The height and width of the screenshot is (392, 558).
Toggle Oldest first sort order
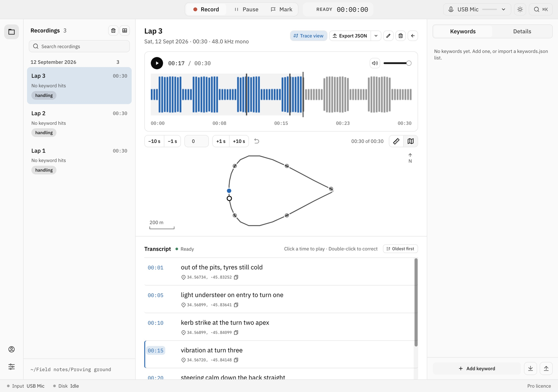tap(400, 249)
